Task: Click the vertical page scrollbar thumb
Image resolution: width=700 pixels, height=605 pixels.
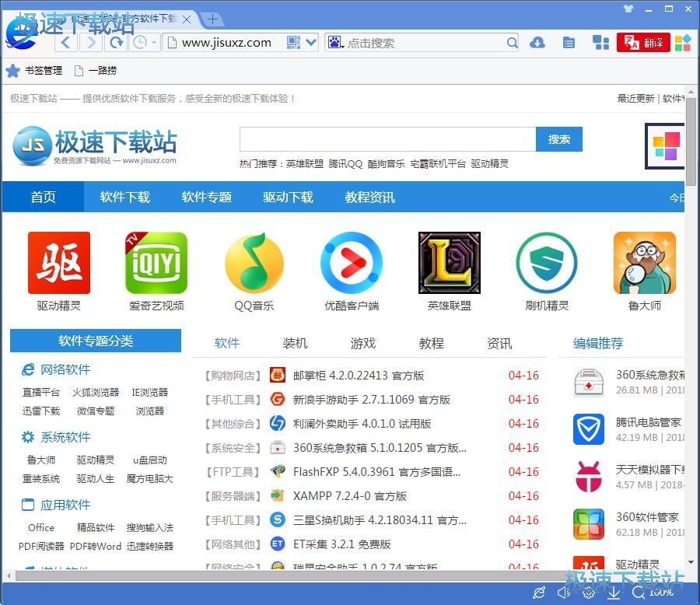Action: 691,142
